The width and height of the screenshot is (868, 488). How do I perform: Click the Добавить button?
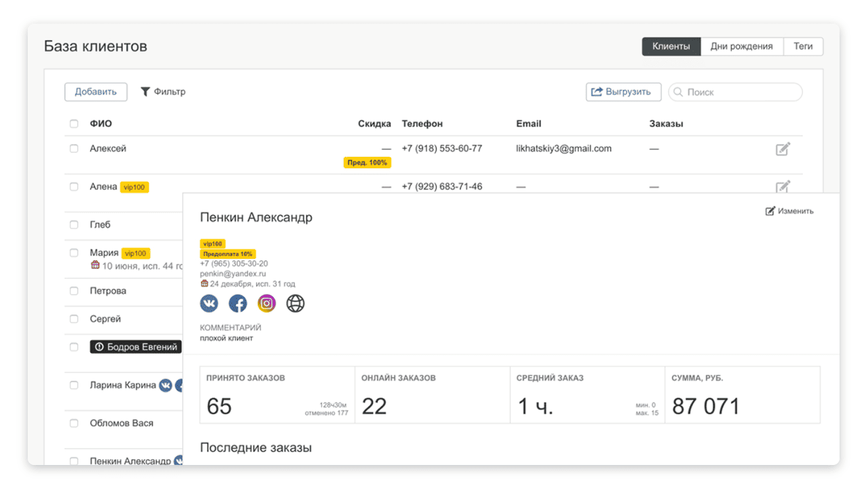pyautogui.click(x=95, y=92)
